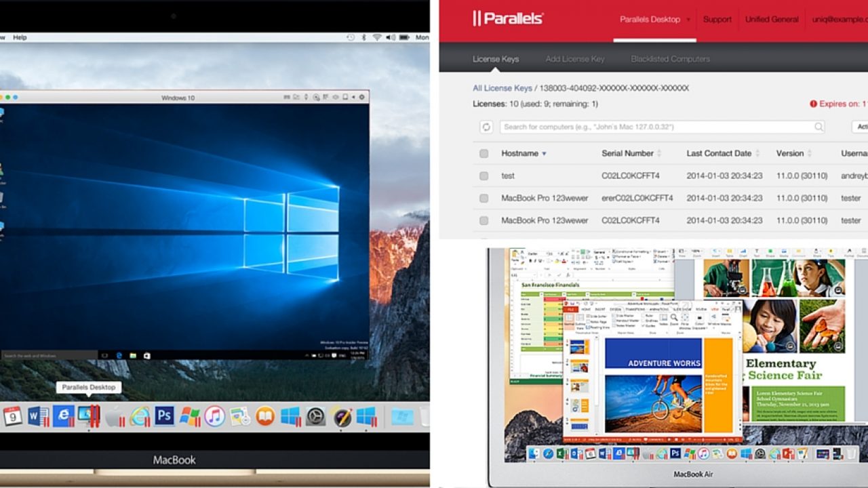Launch iBooks from the dock
868x488 pixels.
[x=265, y=415]
